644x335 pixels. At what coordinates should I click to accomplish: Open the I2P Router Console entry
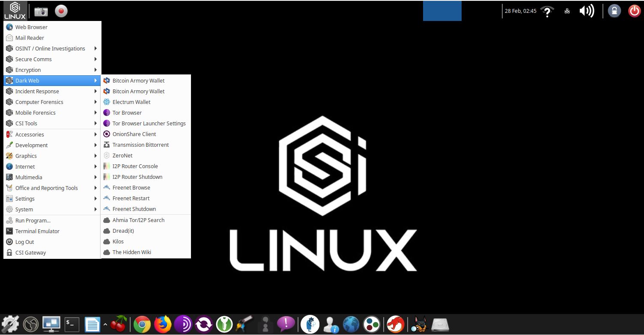tap(134, 166)
